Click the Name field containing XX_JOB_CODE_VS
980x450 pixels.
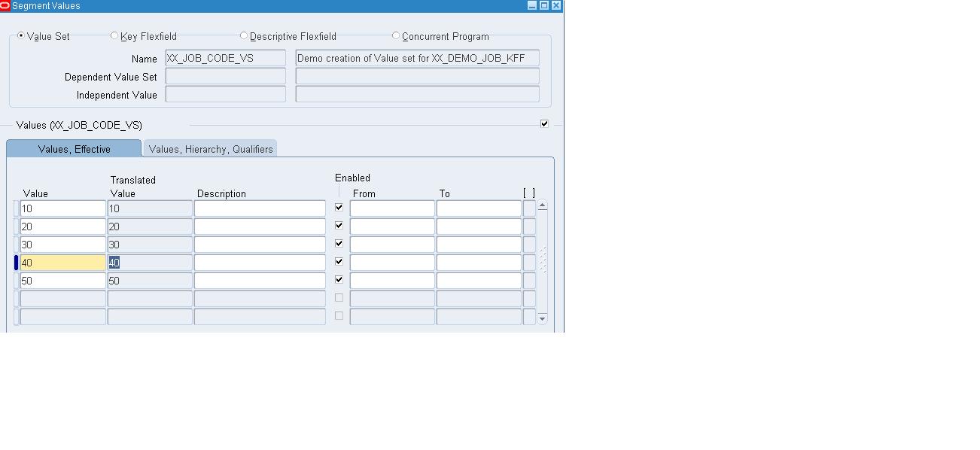pos(225,57)
